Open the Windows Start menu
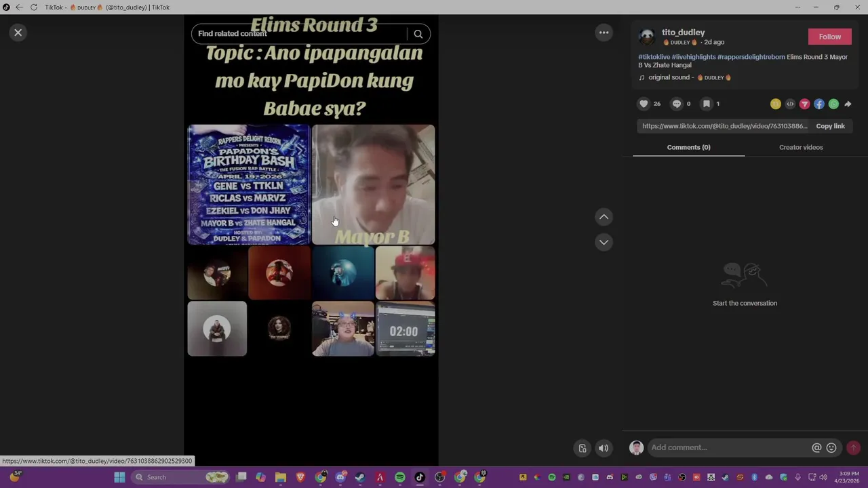Image resolution: width=868 pixels, height=488 pixels. [x=119, y=477]
